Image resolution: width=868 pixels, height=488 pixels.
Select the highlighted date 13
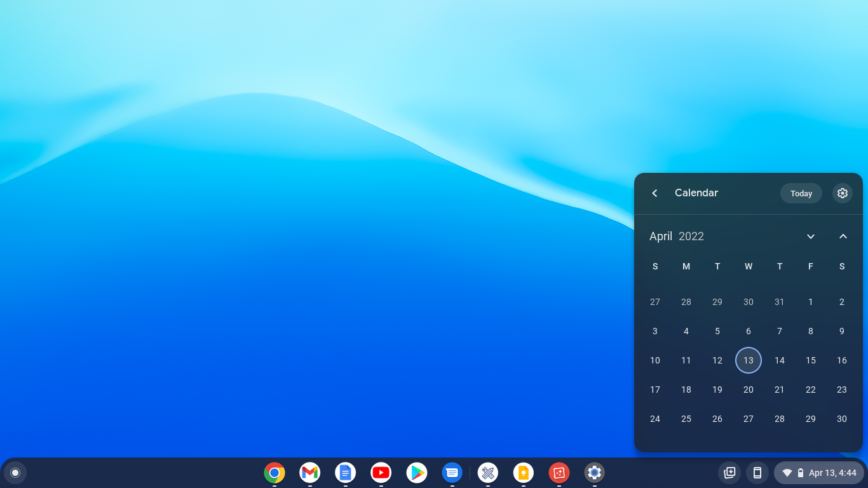coord(749,360)
